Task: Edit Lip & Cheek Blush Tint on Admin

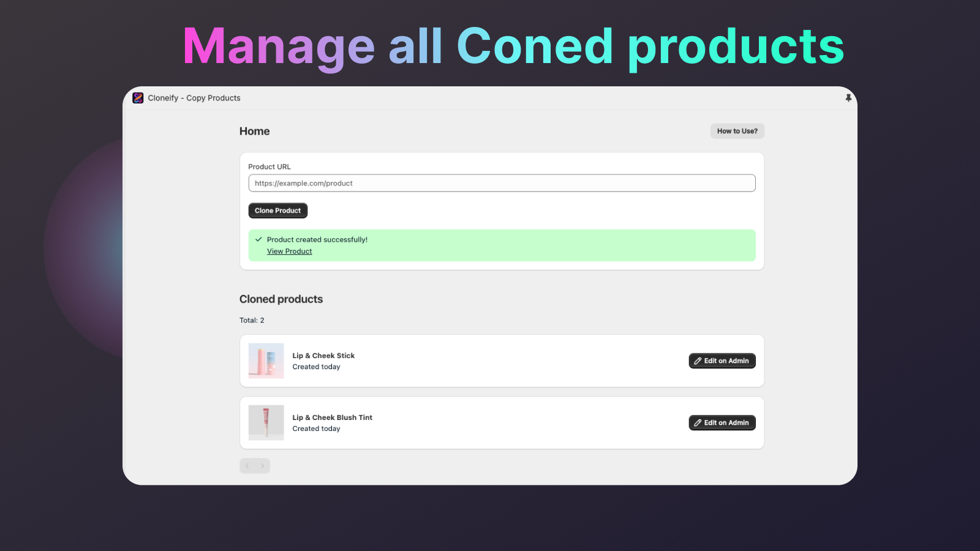Action: 722,422
